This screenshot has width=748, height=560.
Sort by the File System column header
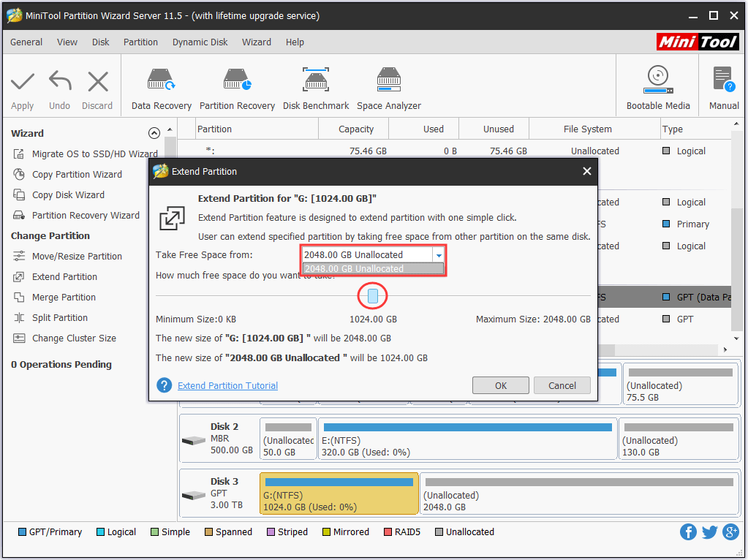tap(594, 129)
